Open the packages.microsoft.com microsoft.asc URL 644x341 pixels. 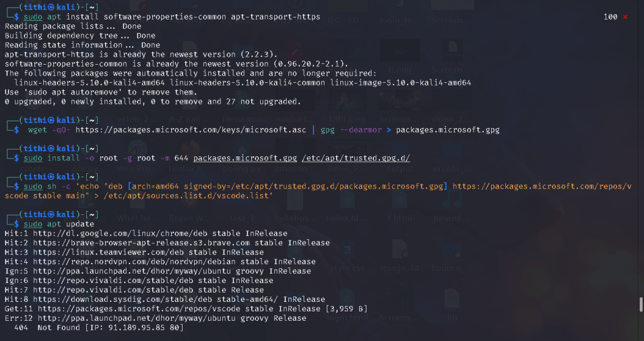pos(191,130)
